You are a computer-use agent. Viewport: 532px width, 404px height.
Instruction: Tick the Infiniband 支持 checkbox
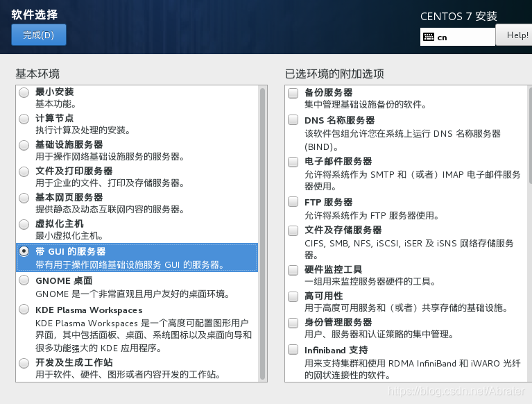pyautogui.click(x=293, y=349)
